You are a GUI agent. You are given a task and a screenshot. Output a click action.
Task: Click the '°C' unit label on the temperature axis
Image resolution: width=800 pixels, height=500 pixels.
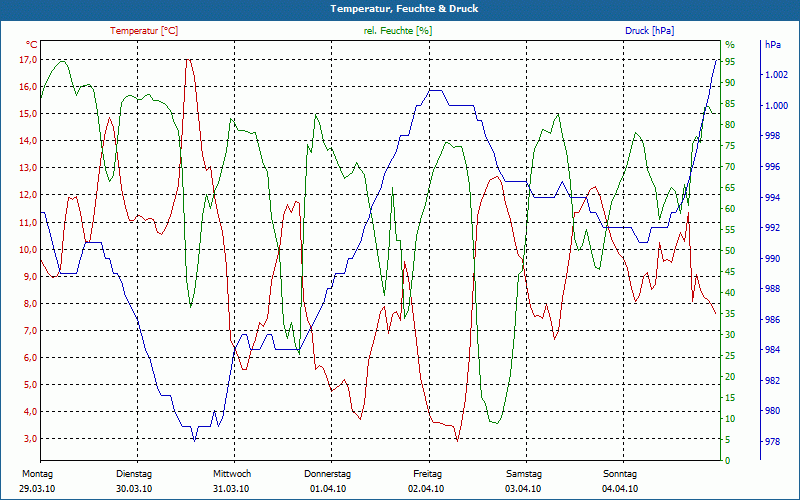[31, 44]
